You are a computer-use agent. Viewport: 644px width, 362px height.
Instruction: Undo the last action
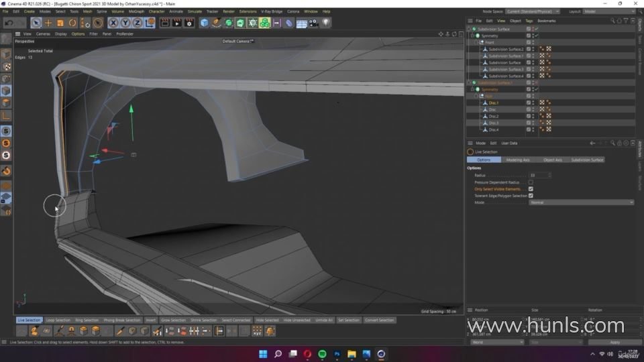(9, 23)
